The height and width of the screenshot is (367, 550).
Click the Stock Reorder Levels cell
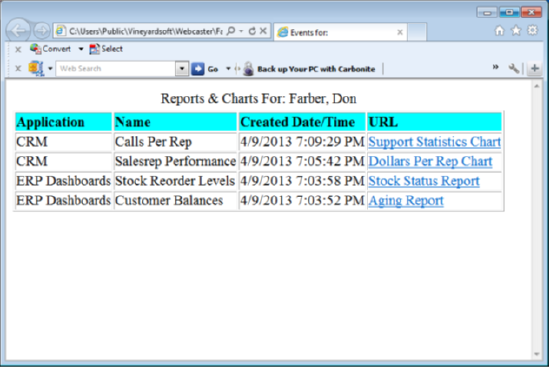click(x=175, y=181)
